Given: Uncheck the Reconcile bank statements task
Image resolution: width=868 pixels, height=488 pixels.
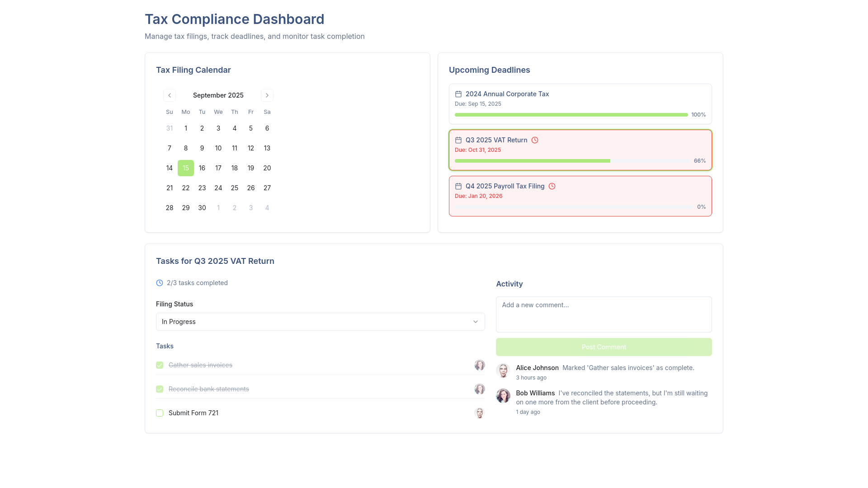Looking at the screenshot, I should [160, 389].
